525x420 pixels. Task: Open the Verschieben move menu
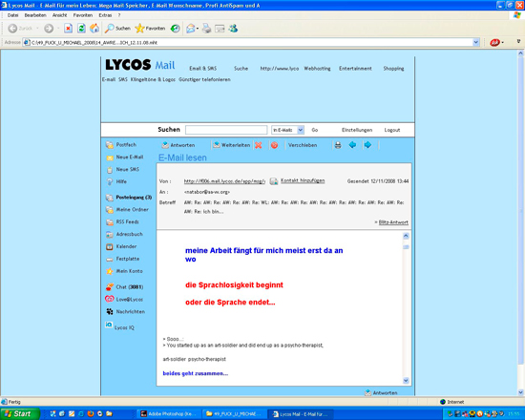pos(303,145)
